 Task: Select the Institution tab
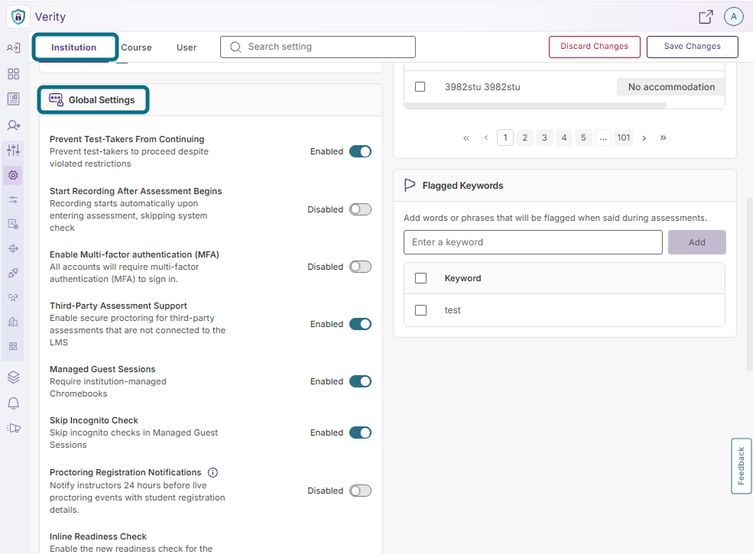pyautogui.click(x=74, y=47)
